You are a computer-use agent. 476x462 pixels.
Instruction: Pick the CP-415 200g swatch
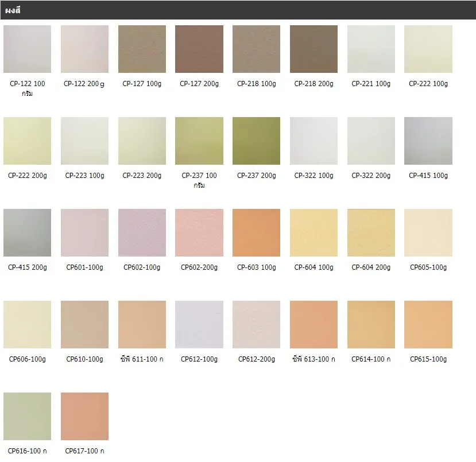(x=28, y=232)
